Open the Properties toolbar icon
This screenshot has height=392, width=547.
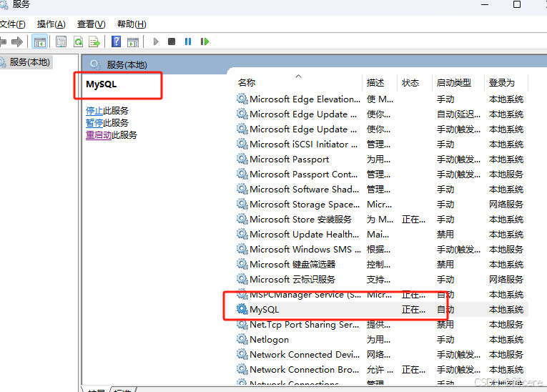pos(61,42)
